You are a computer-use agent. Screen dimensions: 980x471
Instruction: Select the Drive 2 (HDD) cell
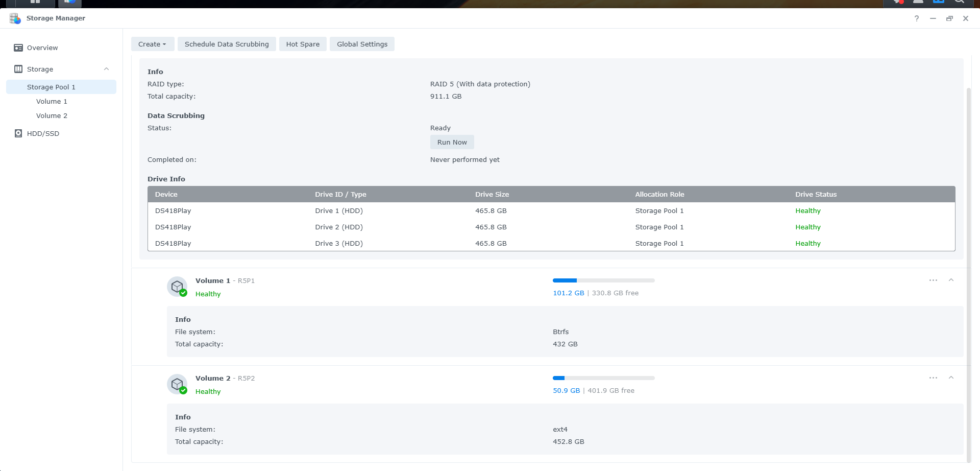pyautogui.click(x=339, y=227)
